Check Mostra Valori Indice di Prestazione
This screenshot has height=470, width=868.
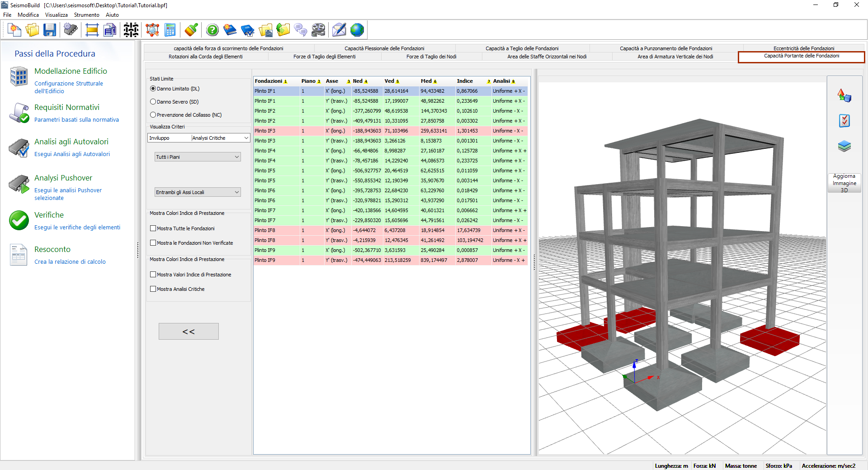(x=153, y=275)
